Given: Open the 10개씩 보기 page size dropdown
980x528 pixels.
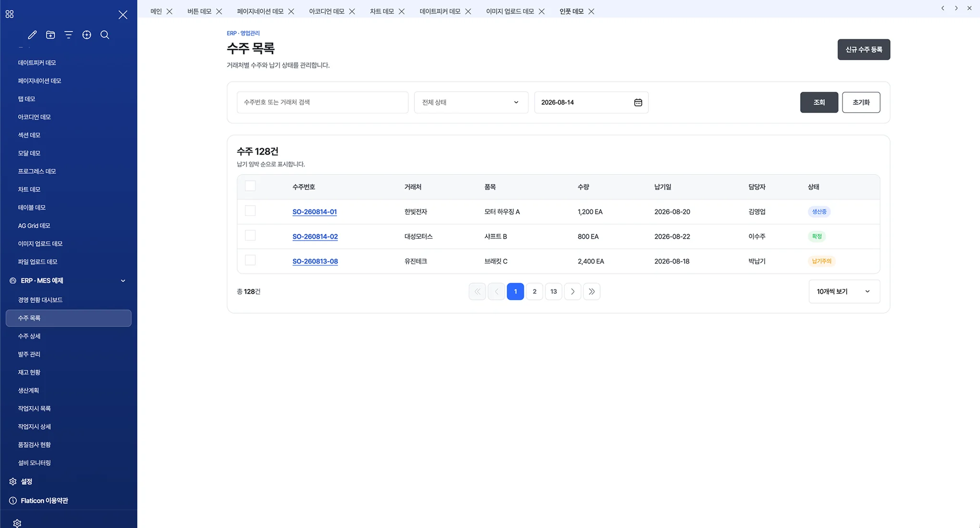Looking at the screenshot, I should click(x=844, y=292).
